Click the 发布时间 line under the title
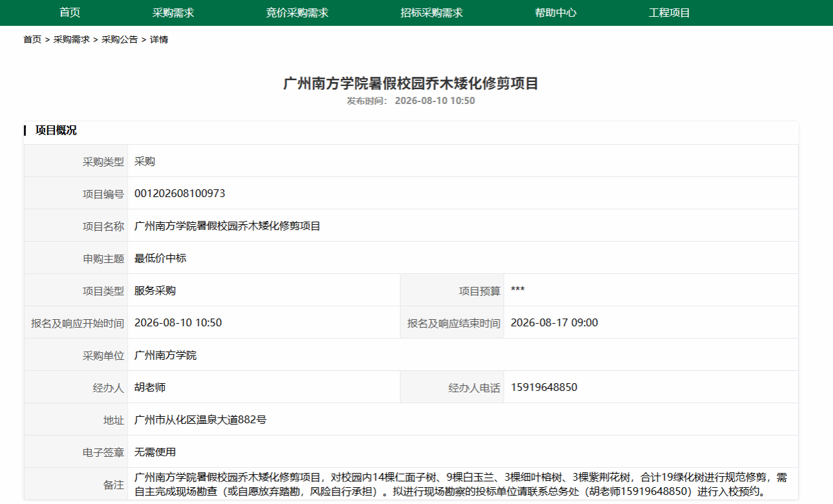This screenshot has width=833, height=504. tap(411, 101)
